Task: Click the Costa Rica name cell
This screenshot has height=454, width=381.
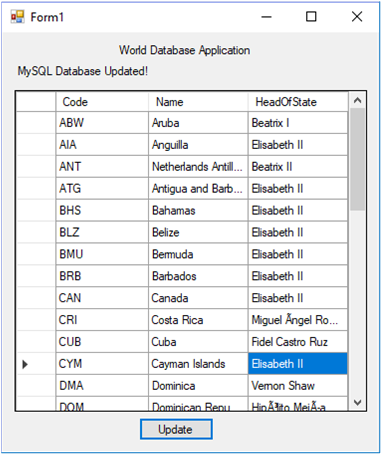Action: 198,320
